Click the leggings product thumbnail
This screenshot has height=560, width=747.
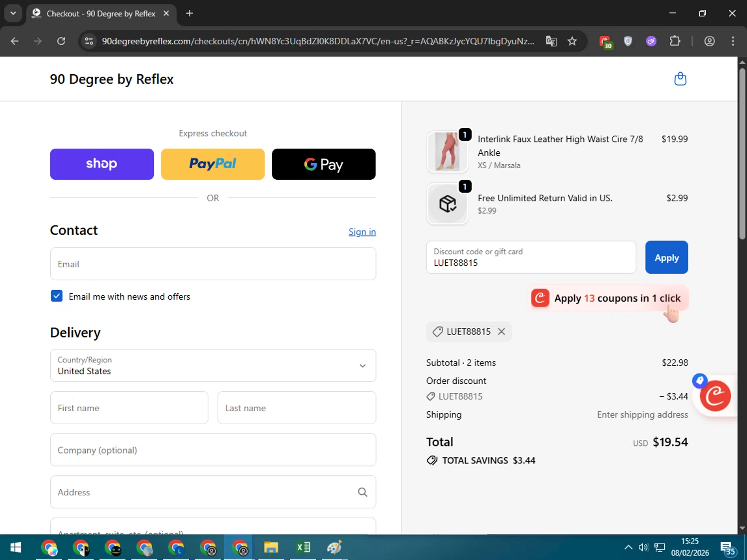click(447, 152)
